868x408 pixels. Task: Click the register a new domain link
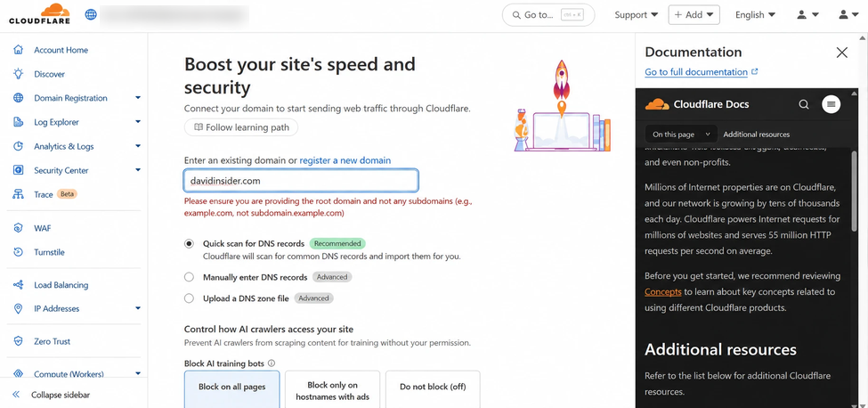(345, 160)
